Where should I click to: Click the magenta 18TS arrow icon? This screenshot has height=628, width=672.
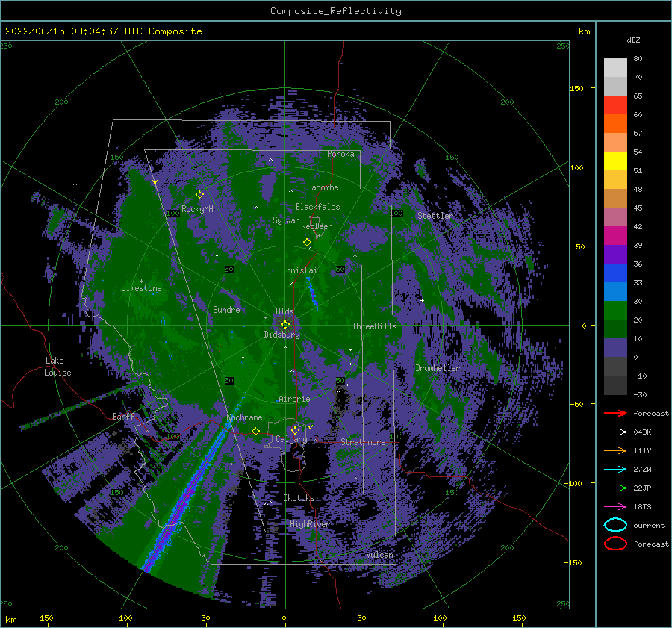pyautogui.click(x=615, y=507)
